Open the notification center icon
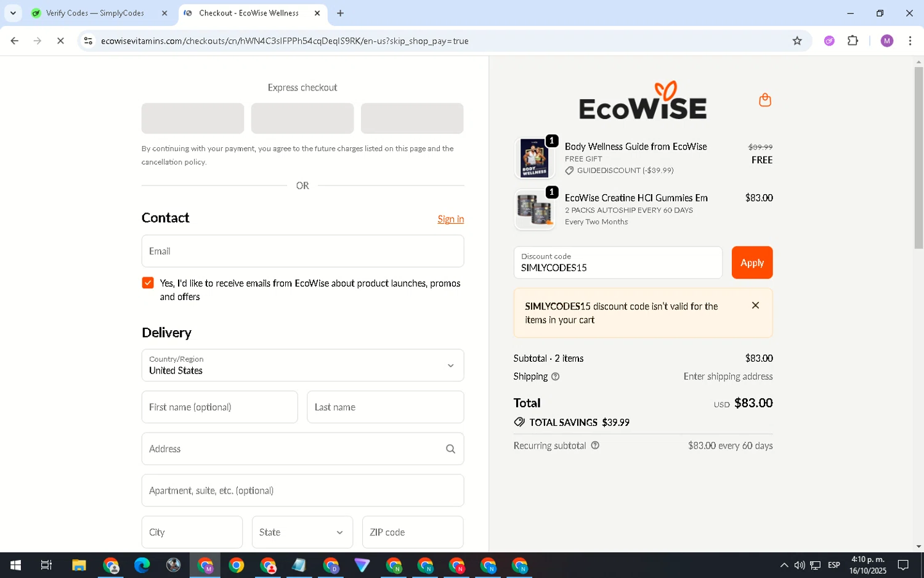 (903, 565)
